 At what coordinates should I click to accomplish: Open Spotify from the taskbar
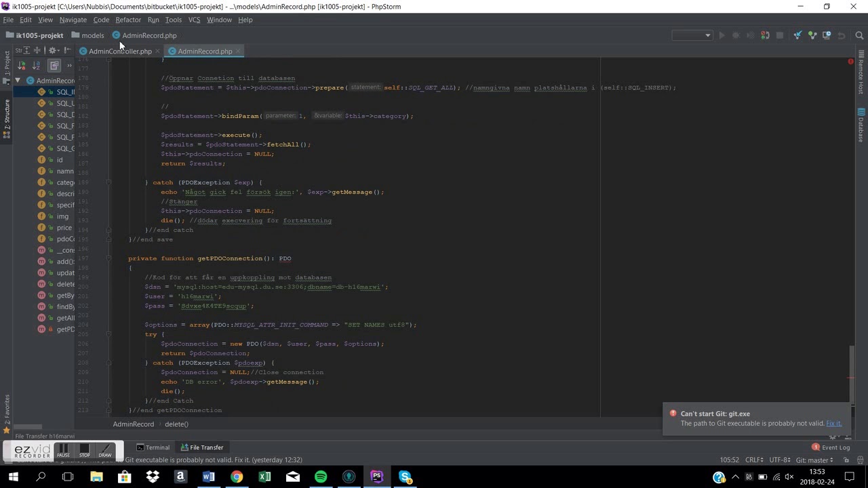coord(321,476)
